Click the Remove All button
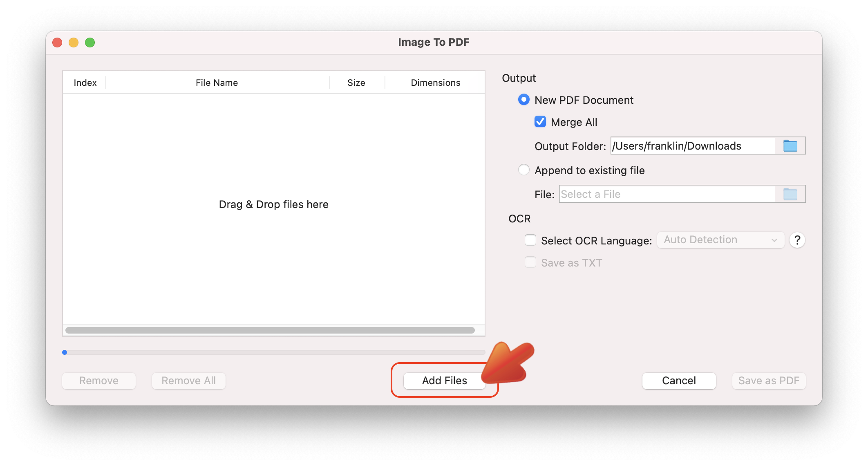 pyautogui.click(x=189, y=381)
